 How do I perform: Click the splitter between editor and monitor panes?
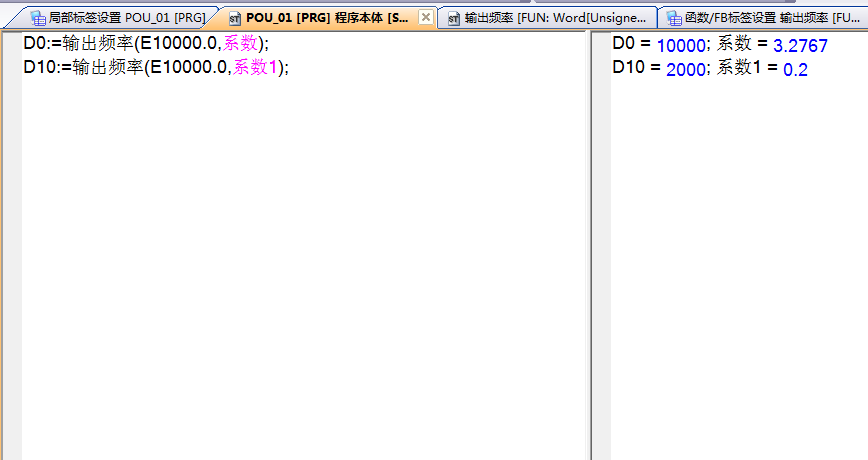[x=589, y=249]
